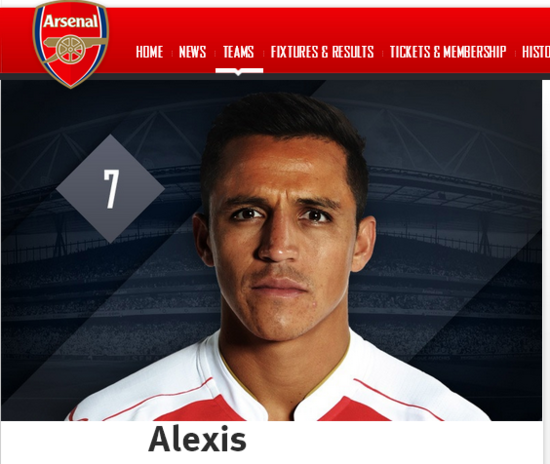Open the Home menu item
The width and height of the screenshot is (550, 464).
pos(149,52)
